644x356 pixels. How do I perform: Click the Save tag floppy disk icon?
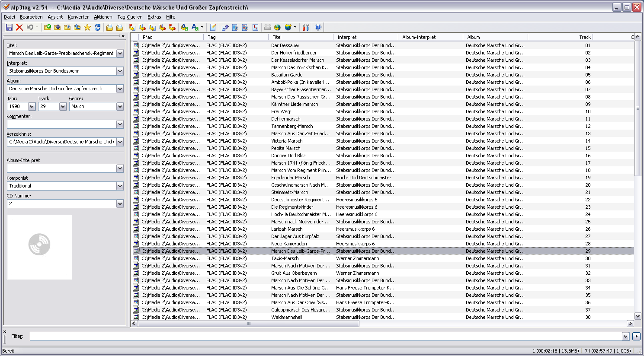pos(9,27)
